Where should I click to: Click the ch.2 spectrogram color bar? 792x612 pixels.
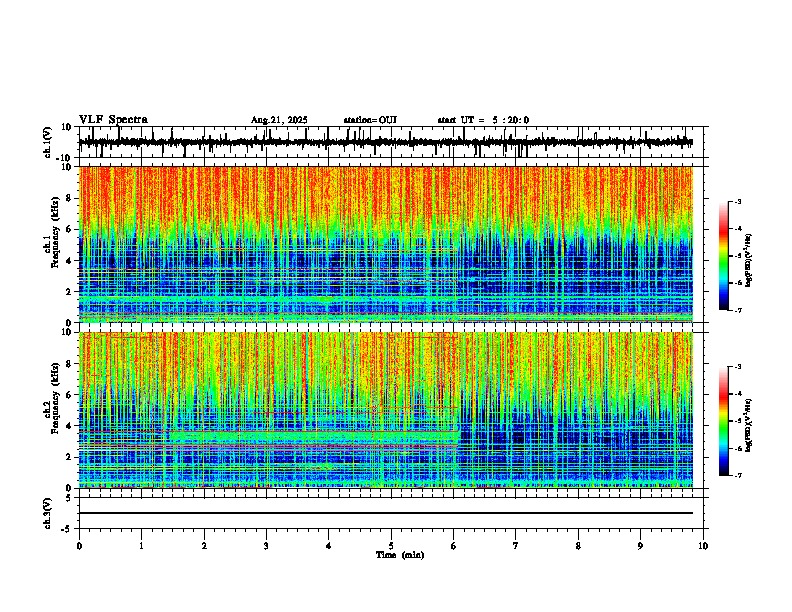click(724, 421)
